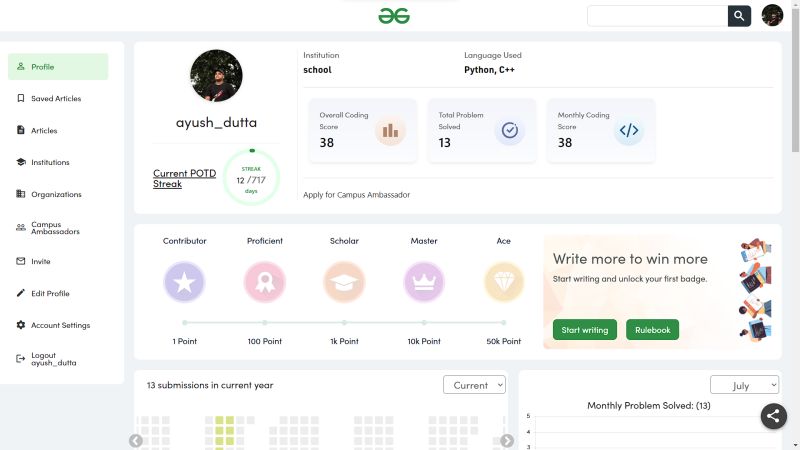Open Saved Articles in sidebar
This screenshot has height=450, width=800.
coord(58,98)
